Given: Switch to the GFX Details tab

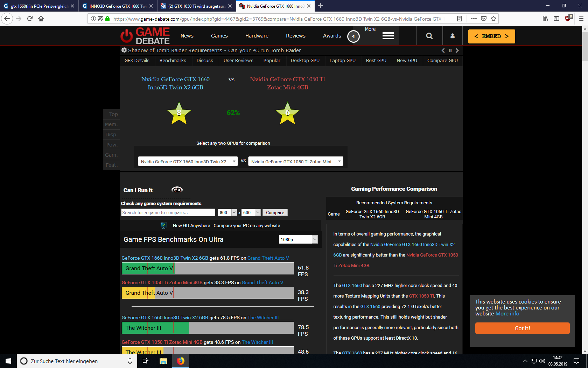Looking at the screenshot, I should (x=137, y=60).
